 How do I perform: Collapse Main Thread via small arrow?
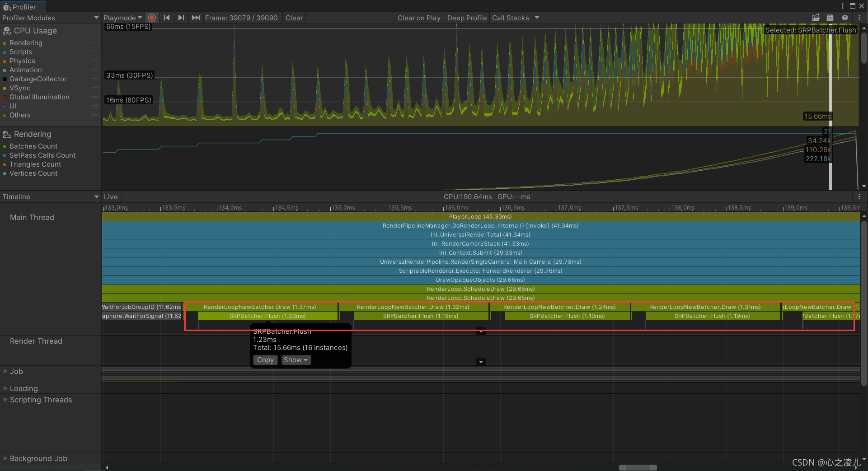(x=481, y=331)
